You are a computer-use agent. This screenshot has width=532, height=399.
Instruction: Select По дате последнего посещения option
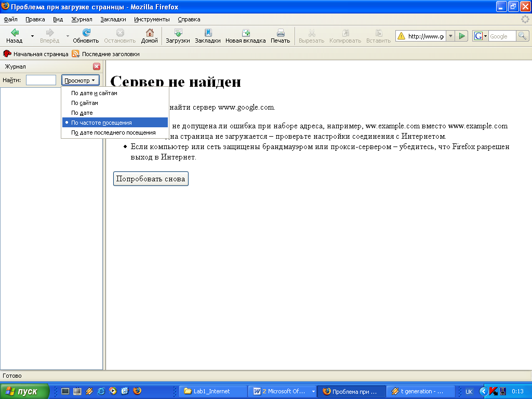[x=115, y=132]
